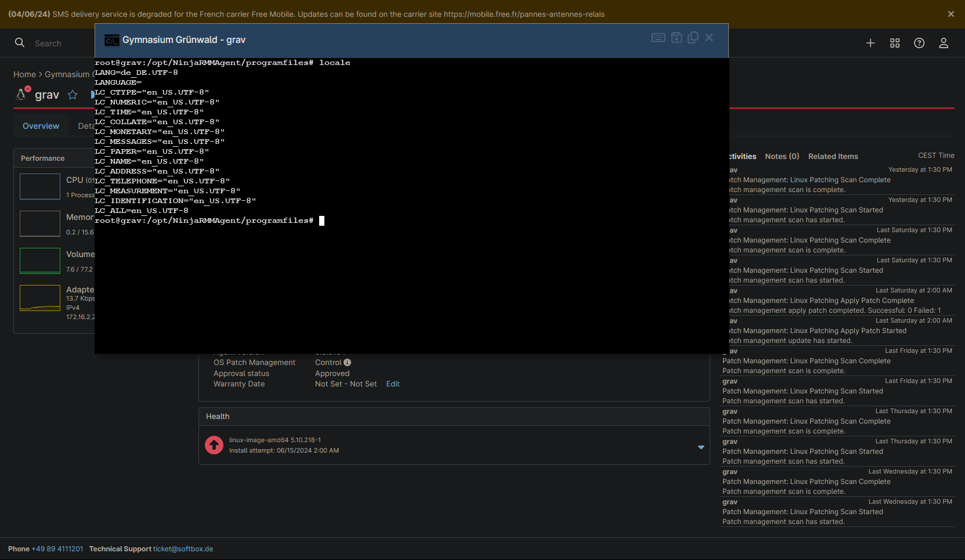The height and width of the screenshot is (560, 965).
Task: Click the red failed-patch health icon
Action: point(214,445)
